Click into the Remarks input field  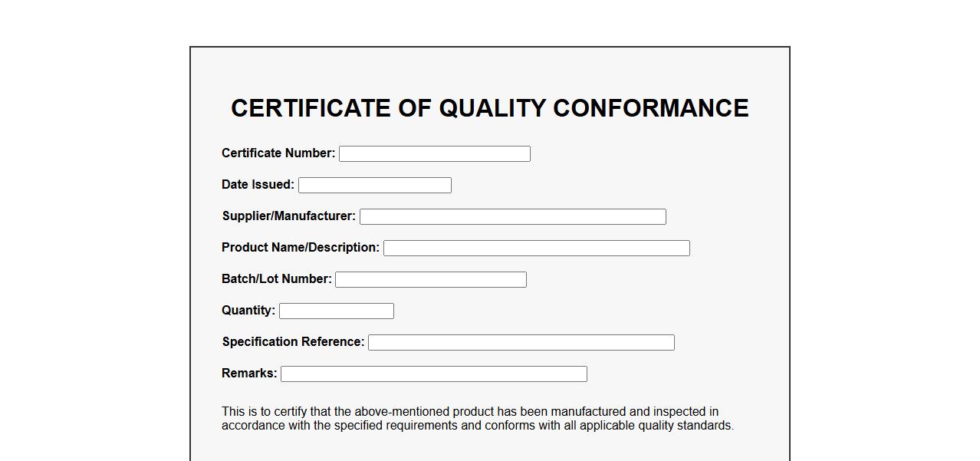(x=433, y=374)
